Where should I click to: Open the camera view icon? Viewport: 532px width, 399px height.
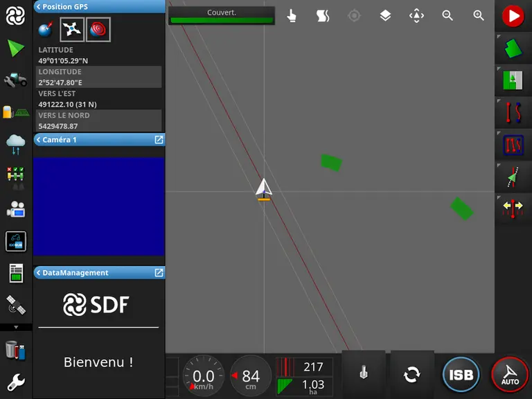coord(16,209)
